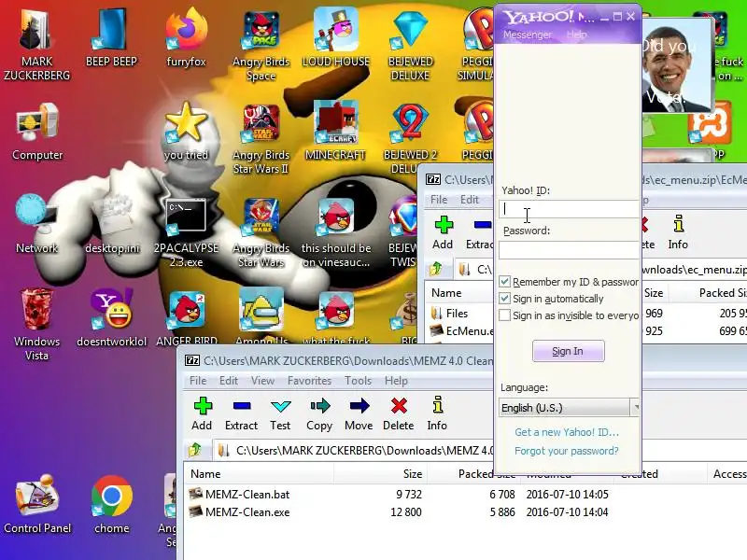Click Delete in MEMZ 7-Zip toolbar

click(x=399, y=413)
